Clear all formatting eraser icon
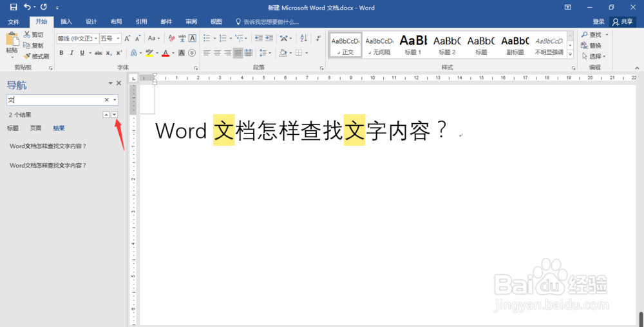The width and height of the screenshot is (644, 327). coord(172,38)
